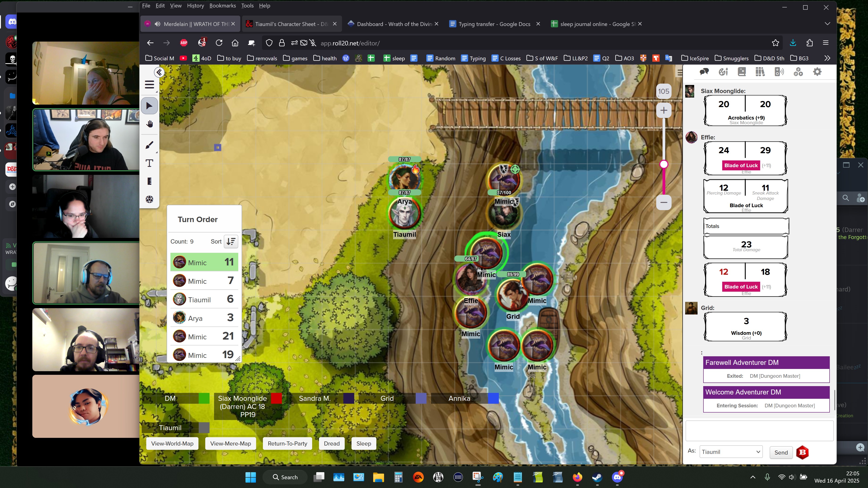The width and height of the screenshot is (868, 488).
Task: Open the dice rolling tool
Action: pos(149,199)
